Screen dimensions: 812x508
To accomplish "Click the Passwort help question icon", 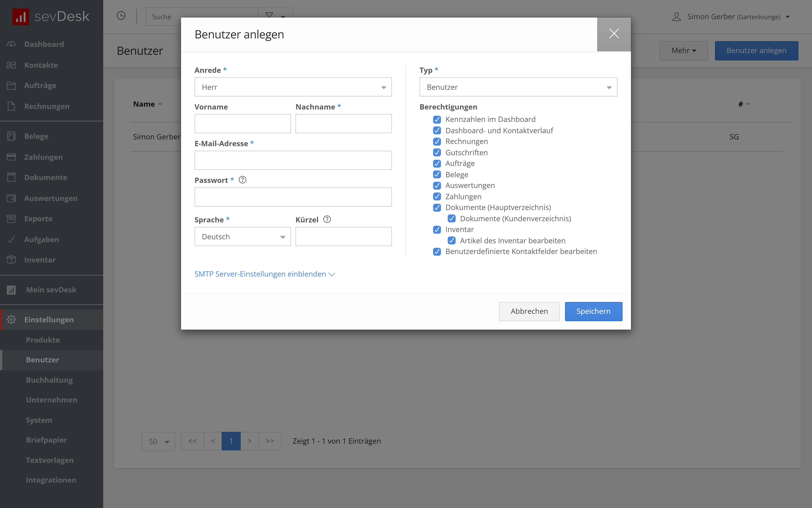I will 243,180.
